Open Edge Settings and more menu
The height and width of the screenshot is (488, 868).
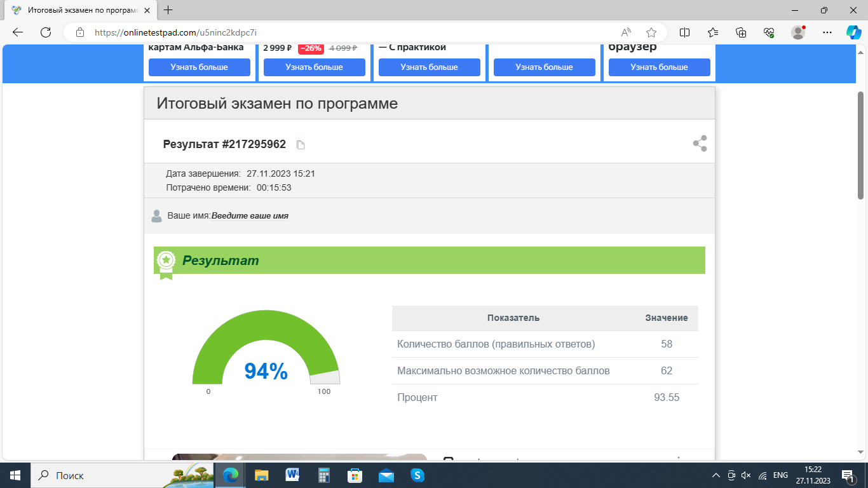pos(827,32)
